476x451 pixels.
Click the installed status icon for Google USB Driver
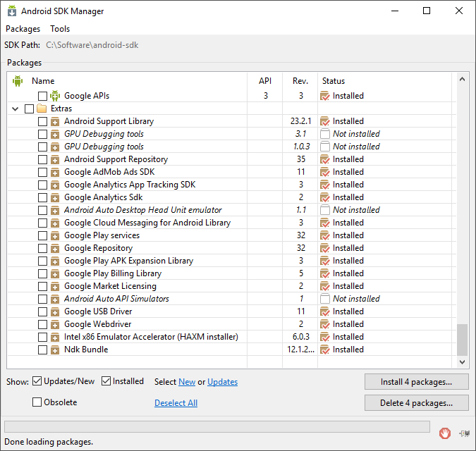coord(325,311)
